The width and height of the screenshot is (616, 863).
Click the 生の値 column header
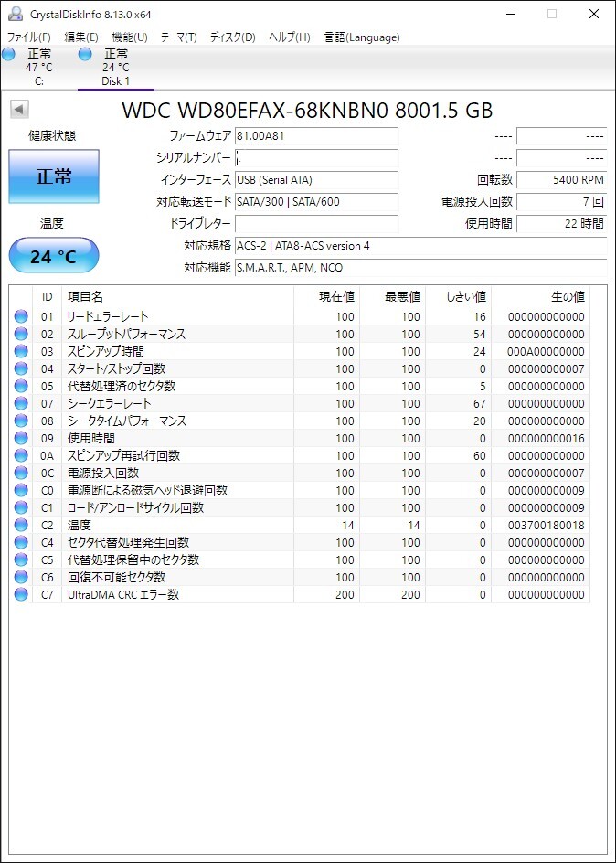567,297
